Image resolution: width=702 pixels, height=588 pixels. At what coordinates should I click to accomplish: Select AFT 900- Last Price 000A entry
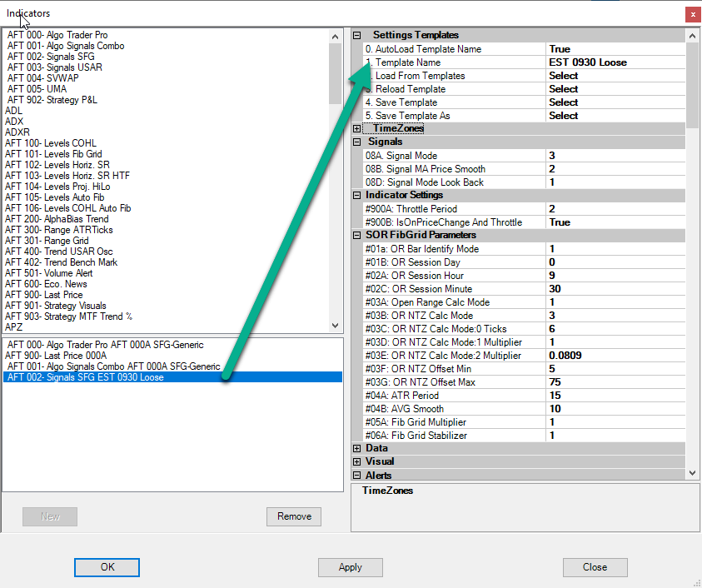tap(56, 356)
